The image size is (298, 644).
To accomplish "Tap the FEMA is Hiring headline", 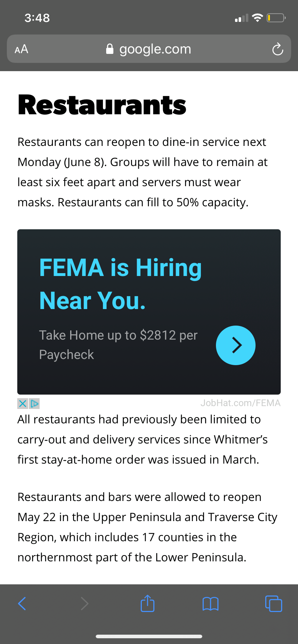I will pos(120,284).
